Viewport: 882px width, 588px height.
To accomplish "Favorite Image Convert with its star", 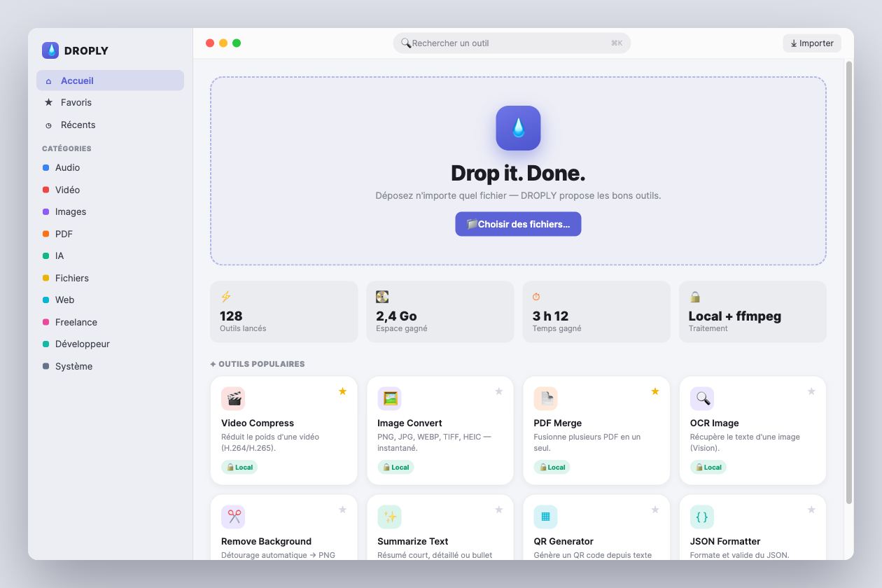I will tap(499, 391).
